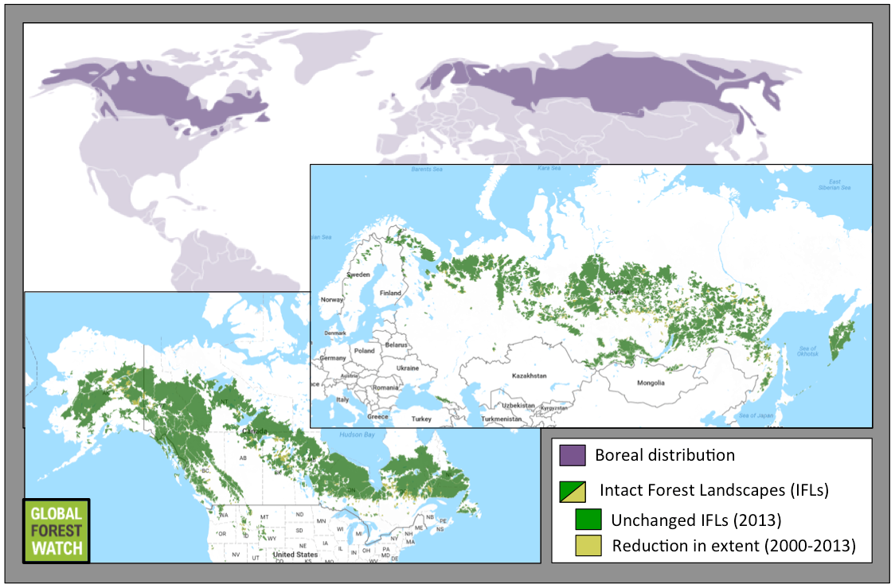
Task: Select the 'Reduction in extent (2000-2013)' legend text
Action: coord(734,546)
